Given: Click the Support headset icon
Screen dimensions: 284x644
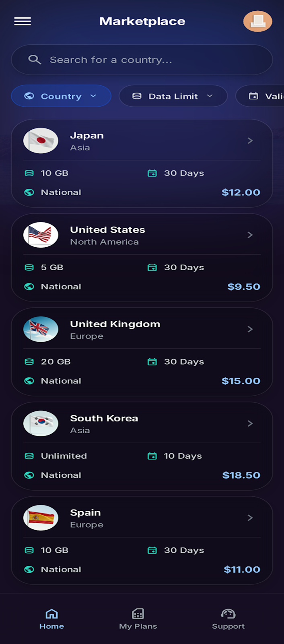Looking at the screenshot, I should pyautogui.click(x=228, y=614).
